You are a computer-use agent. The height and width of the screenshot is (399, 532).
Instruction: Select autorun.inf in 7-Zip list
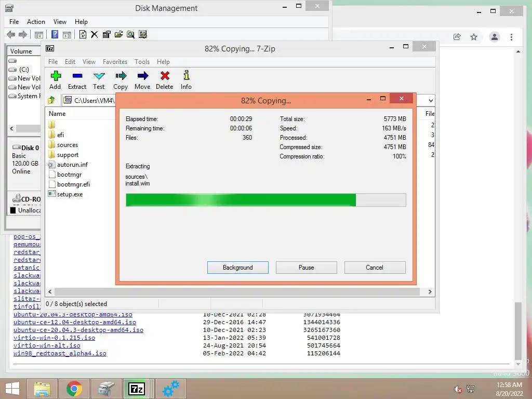[72, 165]
